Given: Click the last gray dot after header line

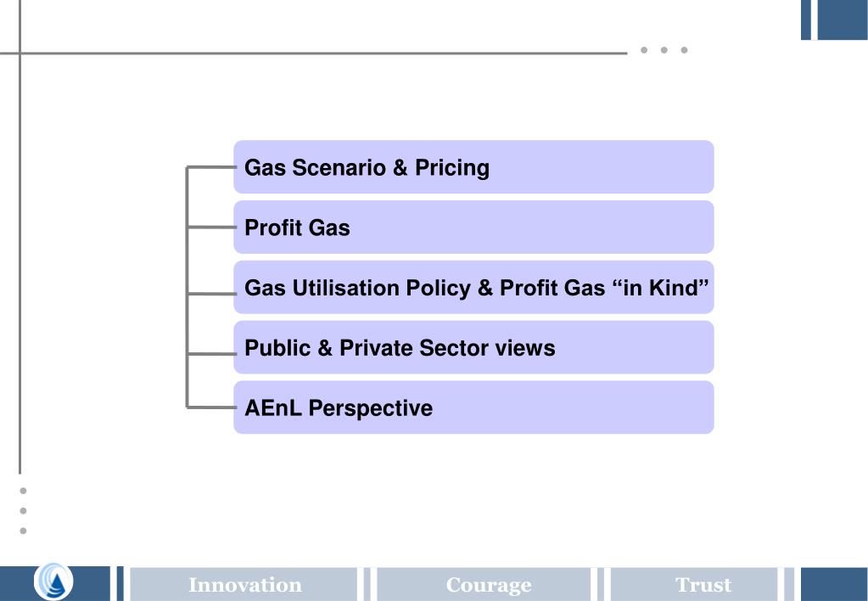Looking at the screenshot, I should (684, 50).
